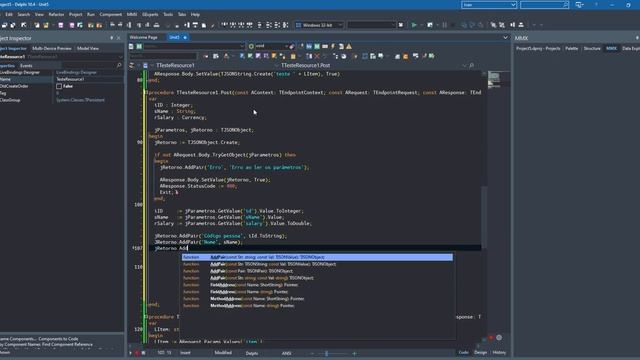640x360 pixels.
Task: Switch to the Welcome Page tab
Action: click(x=143, y=37)
